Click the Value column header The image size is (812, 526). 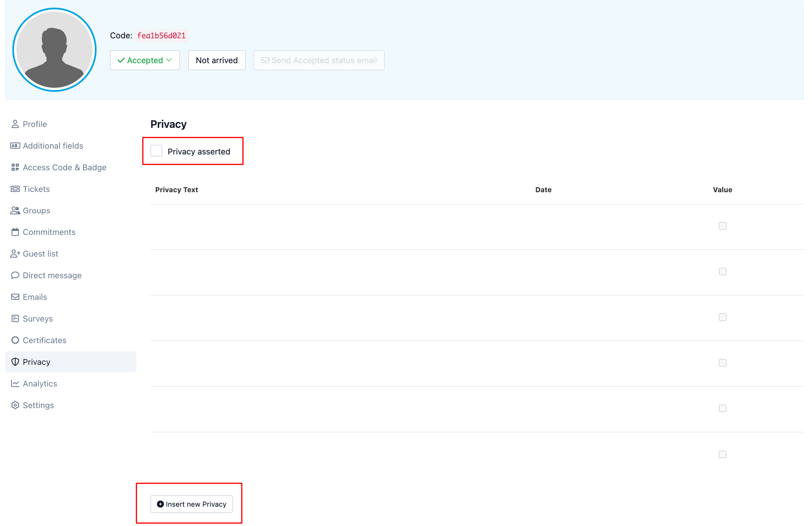tap(722, 190)
